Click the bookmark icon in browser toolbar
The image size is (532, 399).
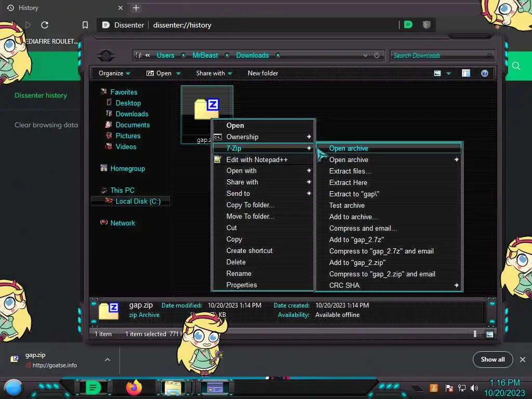85,25
